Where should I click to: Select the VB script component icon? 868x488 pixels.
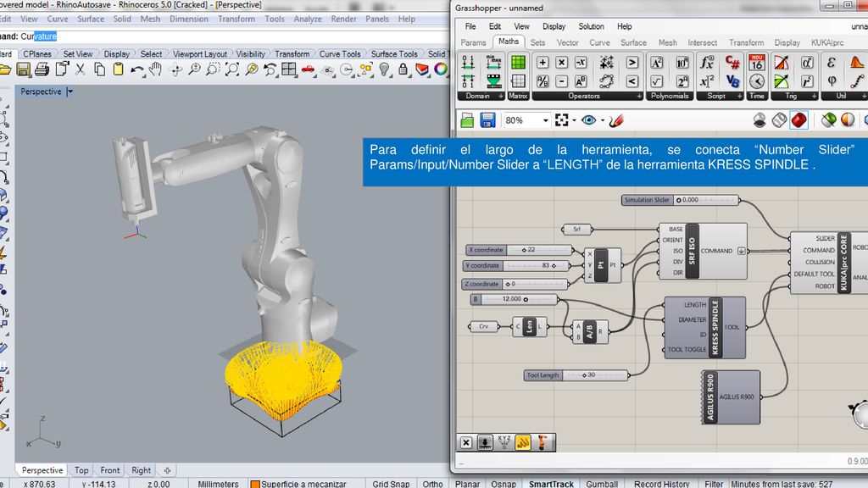(732, 81)
